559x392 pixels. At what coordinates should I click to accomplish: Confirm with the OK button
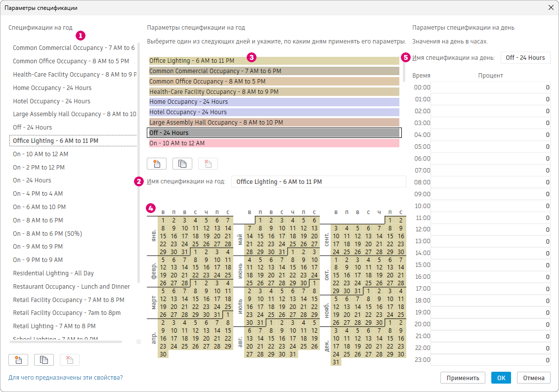click(x=501, y=378)
